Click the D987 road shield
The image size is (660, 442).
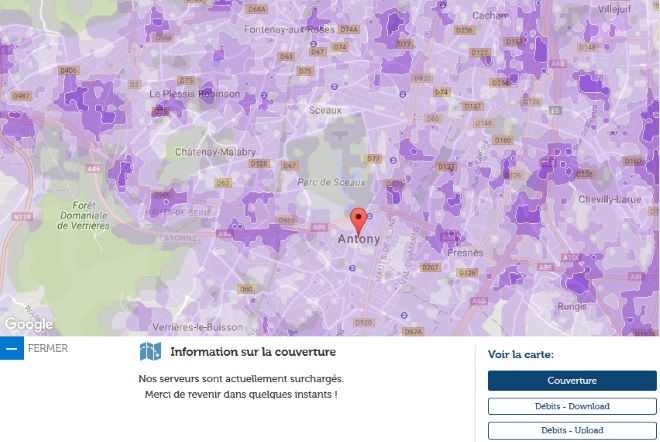point(21,96)
